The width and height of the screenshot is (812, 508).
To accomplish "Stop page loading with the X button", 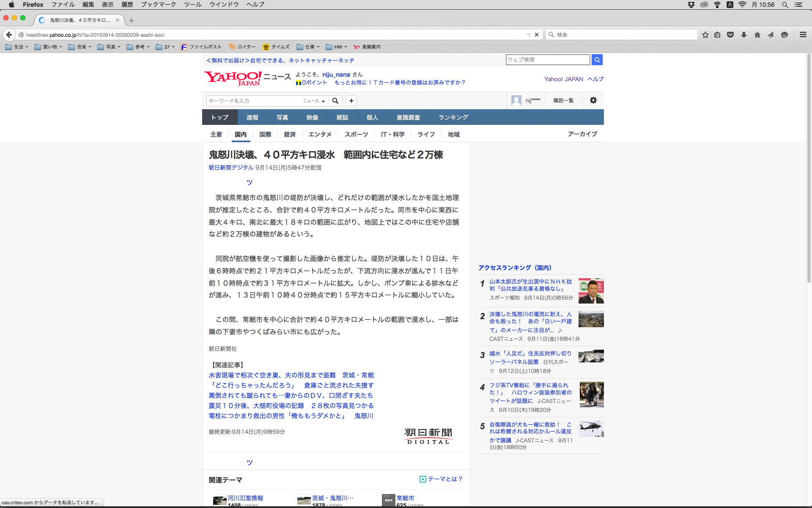I will (537, 35).
